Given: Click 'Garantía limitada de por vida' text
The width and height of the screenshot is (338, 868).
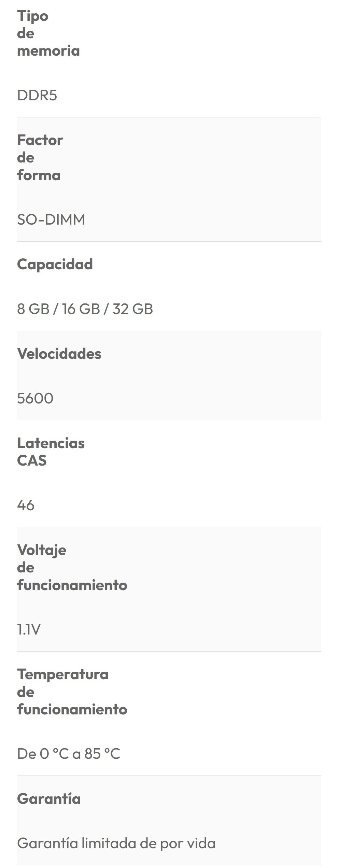Looking at the screenshot, I should pyautogui.click(x=116, y=843).
